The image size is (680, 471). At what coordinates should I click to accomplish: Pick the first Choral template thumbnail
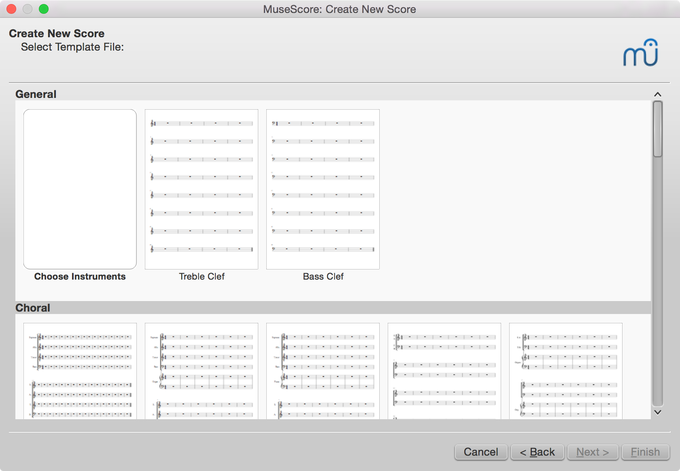coord(80,371)
